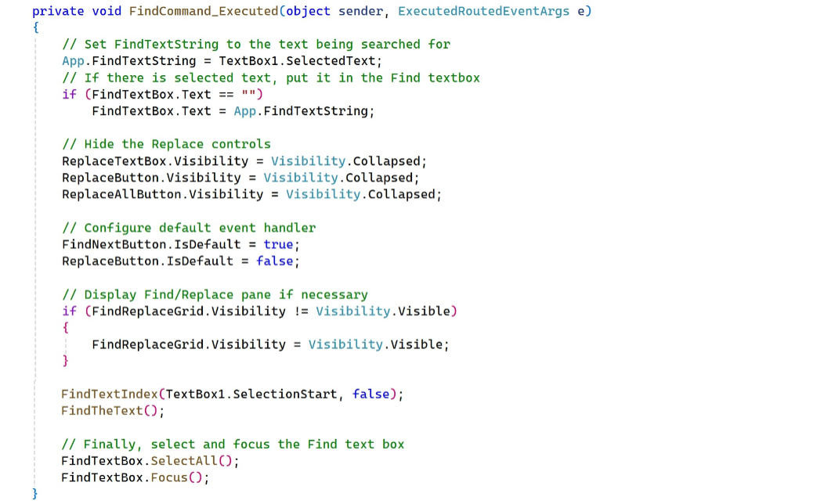The height and width of the screenshot is (504, 835).
Task: Click the Hide the Replace controls comment
Action: pos(166,144)
